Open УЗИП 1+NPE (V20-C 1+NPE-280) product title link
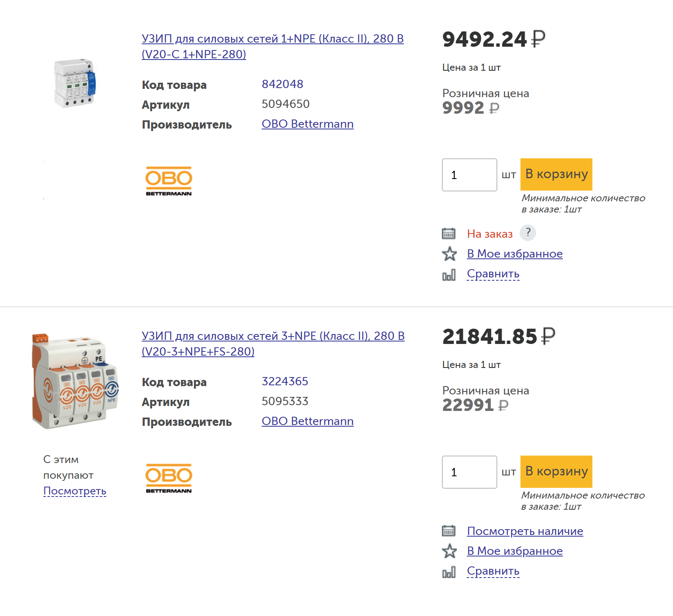 pyautogui.click(x=272, y=46)
